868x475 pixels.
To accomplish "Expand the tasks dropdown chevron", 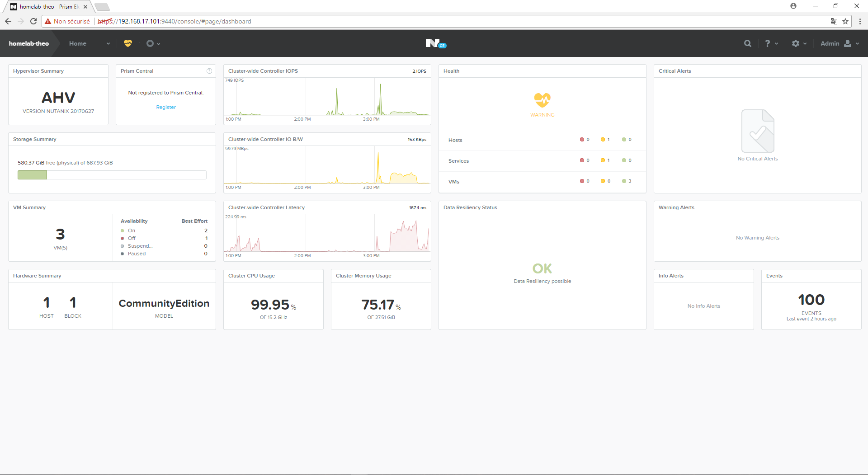I will 158,44.
